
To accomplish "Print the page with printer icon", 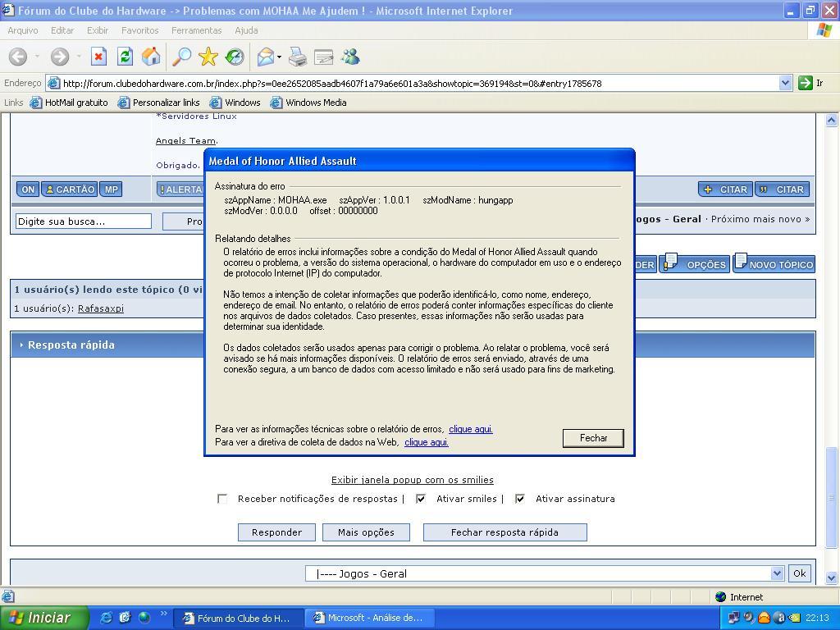I will [x=298, y=57].
